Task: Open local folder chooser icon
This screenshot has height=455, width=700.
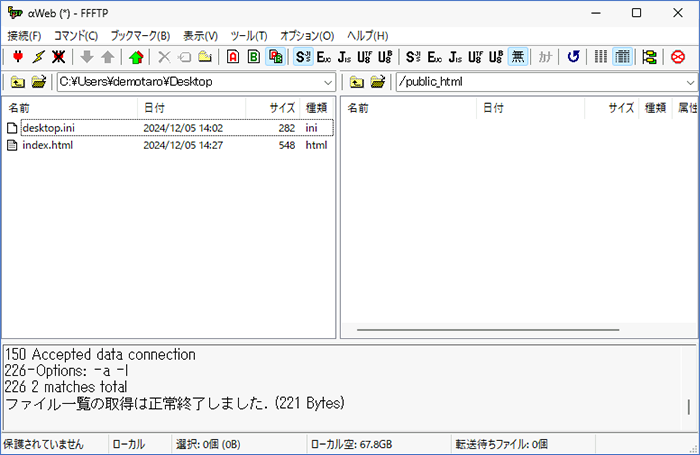Action: coord(39,82)
